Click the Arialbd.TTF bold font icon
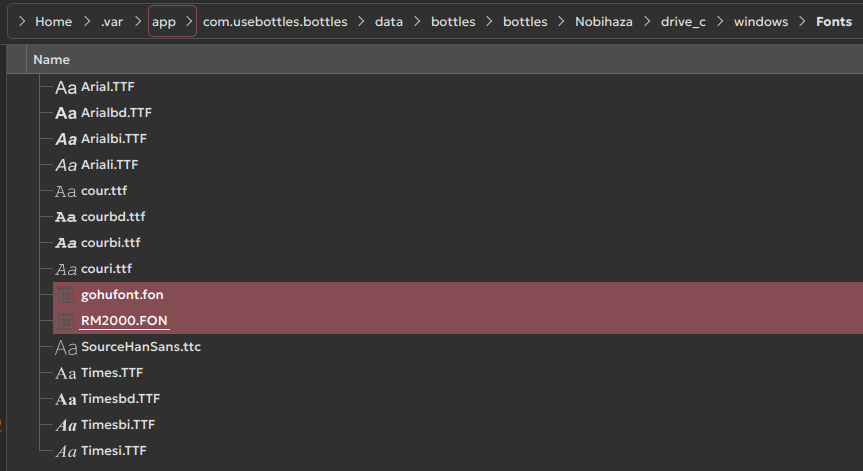This screenshot has height=471, width=863. pyautogui.click(x=66, y=113)
